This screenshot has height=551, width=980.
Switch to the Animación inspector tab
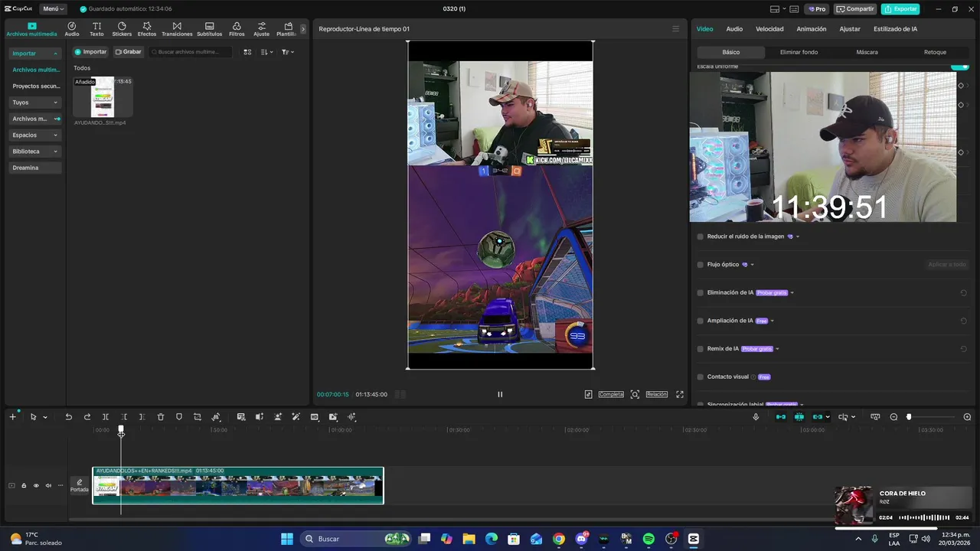[x=812, y=29]
